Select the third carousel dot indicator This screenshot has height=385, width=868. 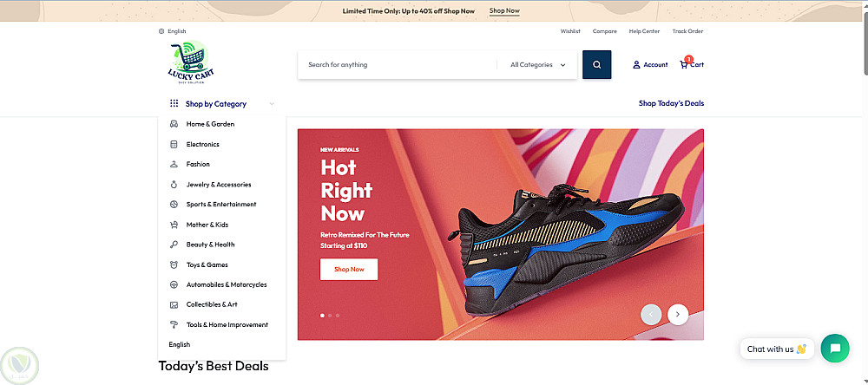(x=338, y=316)
